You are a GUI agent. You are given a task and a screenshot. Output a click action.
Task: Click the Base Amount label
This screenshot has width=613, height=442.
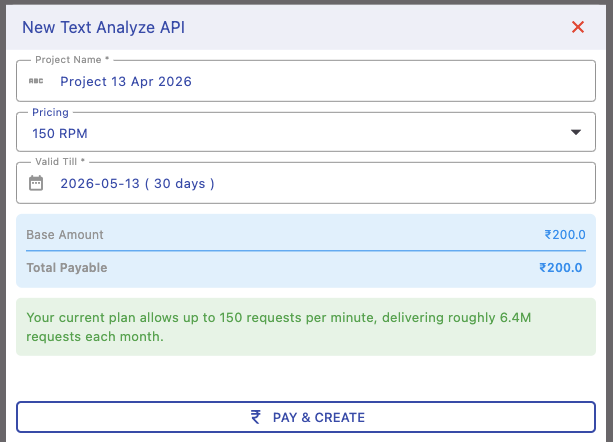(x=65, y=235)
